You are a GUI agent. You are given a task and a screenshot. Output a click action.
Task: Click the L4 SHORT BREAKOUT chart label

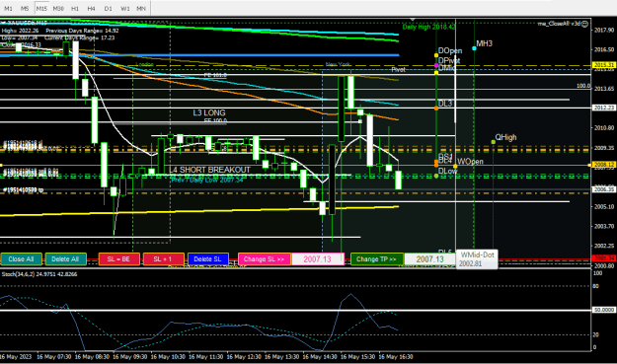tap(209, 170)
